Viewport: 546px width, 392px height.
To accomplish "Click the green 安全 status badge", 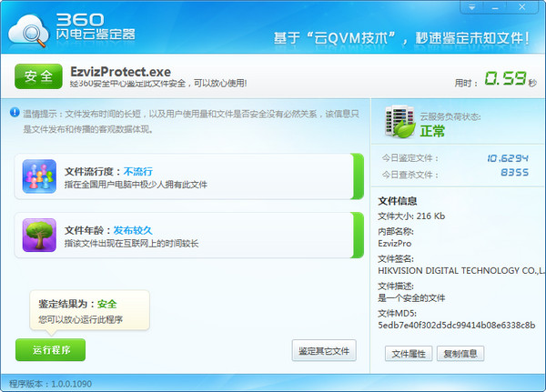I will pyautogui.click(x=38, y=76).
